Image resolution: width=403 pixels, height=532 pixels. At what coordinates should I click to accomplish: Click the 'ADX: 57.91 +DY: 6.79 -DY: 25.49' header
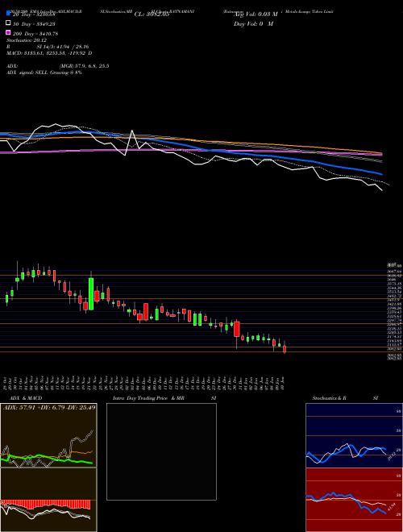[49, 407]
